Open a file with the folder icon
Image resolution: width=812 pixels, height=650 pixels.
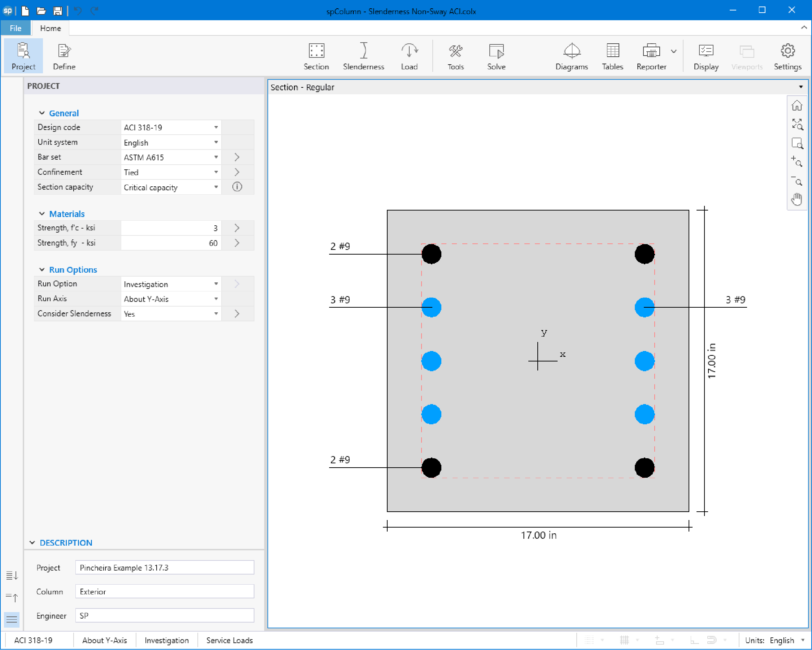[41, 10]
